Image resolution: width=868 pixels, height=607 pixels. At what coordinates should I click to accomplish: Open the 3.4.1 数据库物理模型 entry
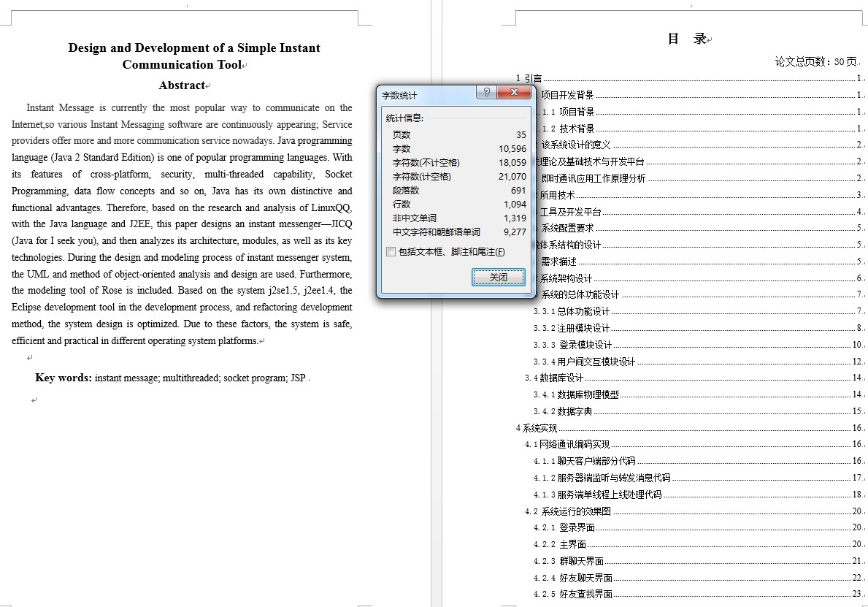coord(697,394)
